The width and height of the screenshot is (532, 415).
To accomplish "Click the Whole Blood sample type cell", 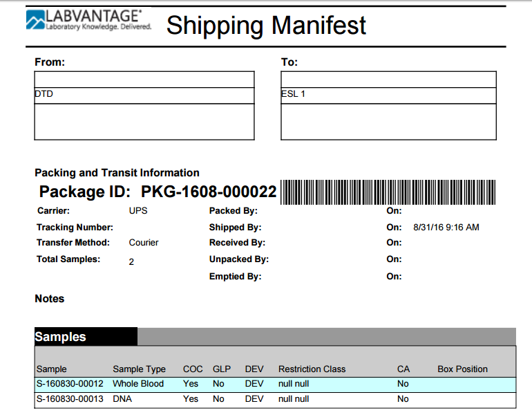I will pyautogui.click(x=138, y=384).
